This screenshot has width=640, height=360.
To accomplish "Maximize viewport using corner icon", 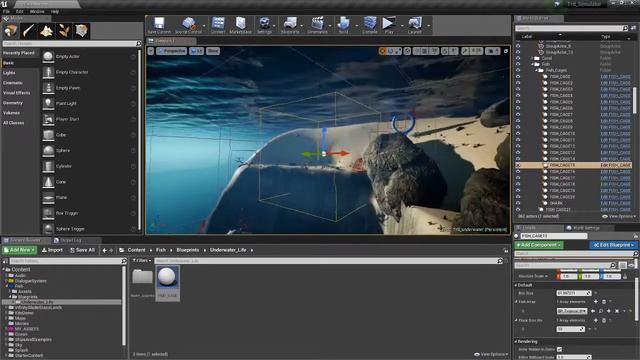I will 506,51.
